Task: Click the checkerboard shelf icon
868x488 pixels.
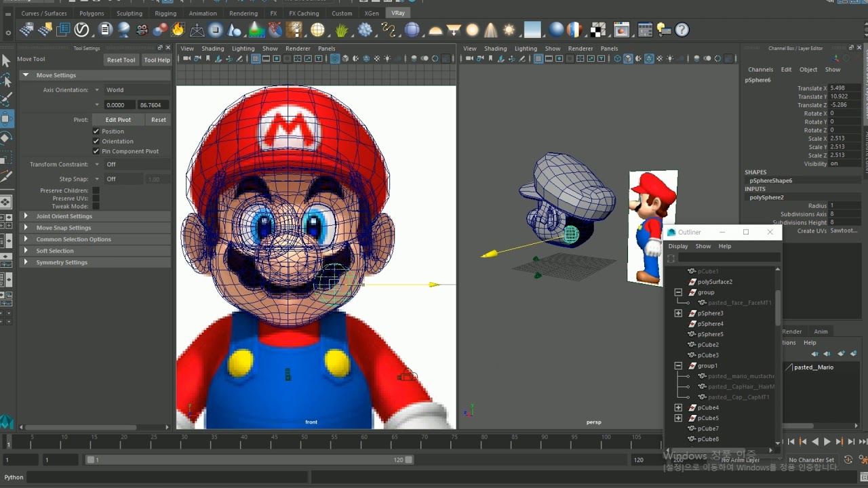Action: click(597, 30)
